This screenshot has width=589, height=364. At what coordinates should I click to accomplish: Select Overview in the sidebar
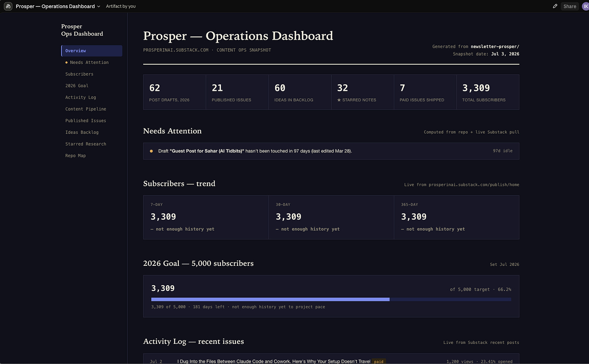[92, 51]
